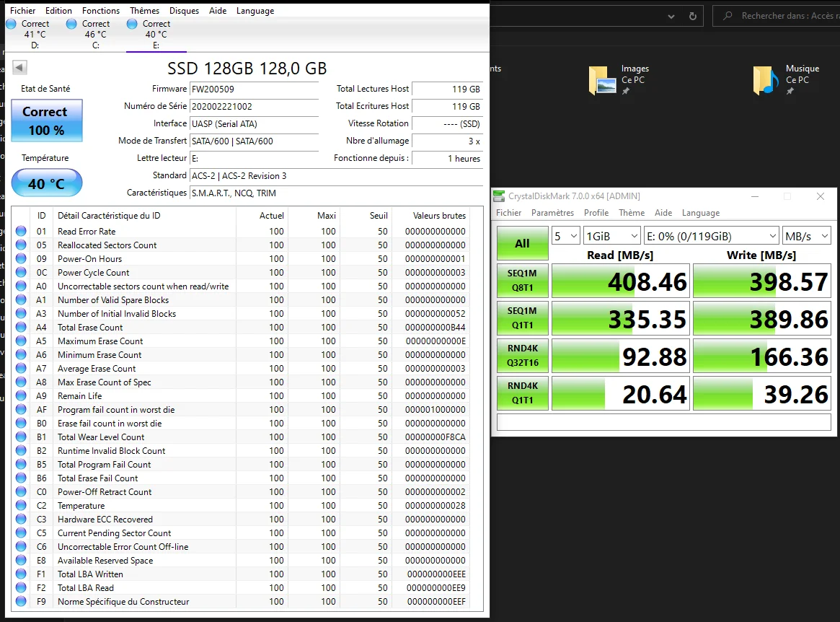Click RND4K Q1T1 write result bar 39.26
The width and height of the screenshot is (840, 622).
pyautogui.click(x=762, y=393)
